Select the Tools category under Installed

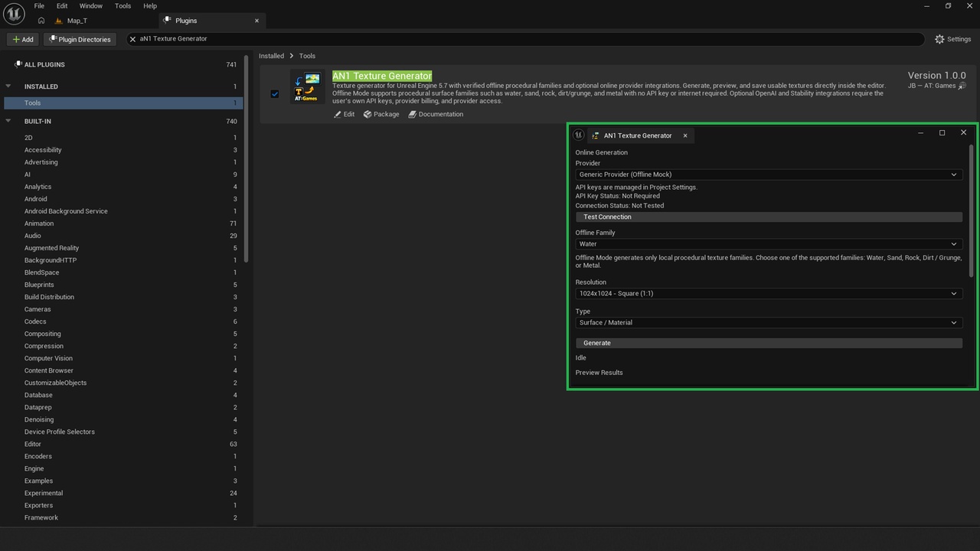[x=122, y=103]
